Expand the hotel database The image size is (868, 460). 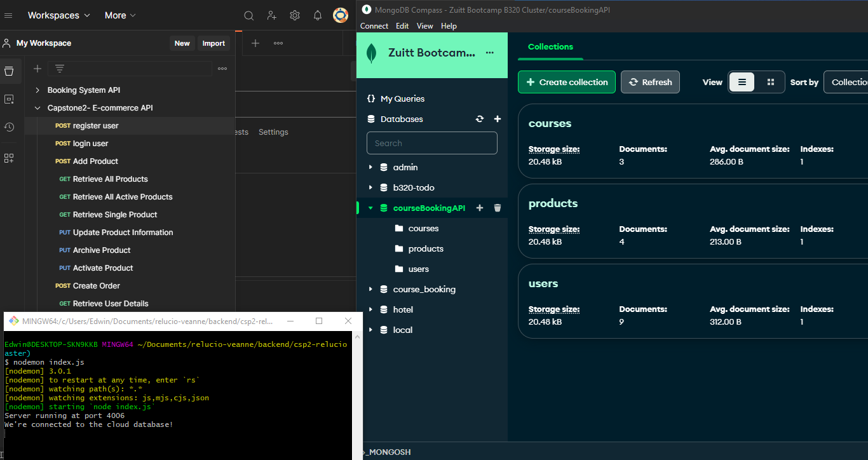point(370,309)
